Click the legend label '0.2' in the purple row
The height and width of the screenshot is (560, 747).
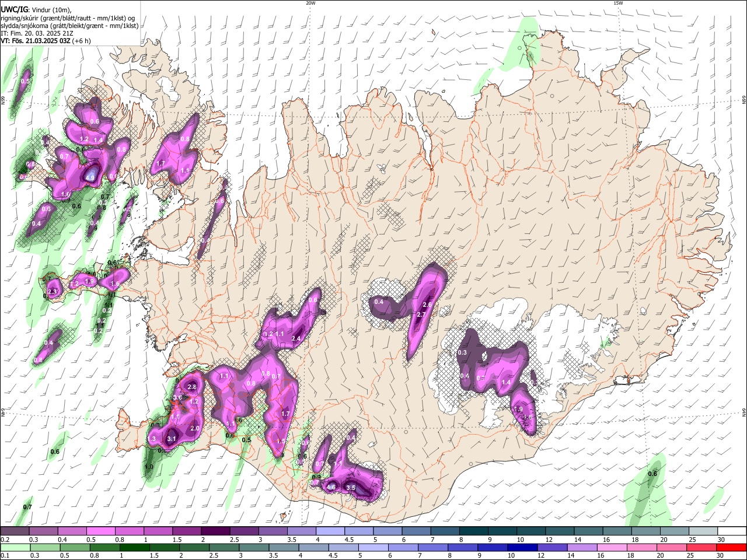point(5,540)
